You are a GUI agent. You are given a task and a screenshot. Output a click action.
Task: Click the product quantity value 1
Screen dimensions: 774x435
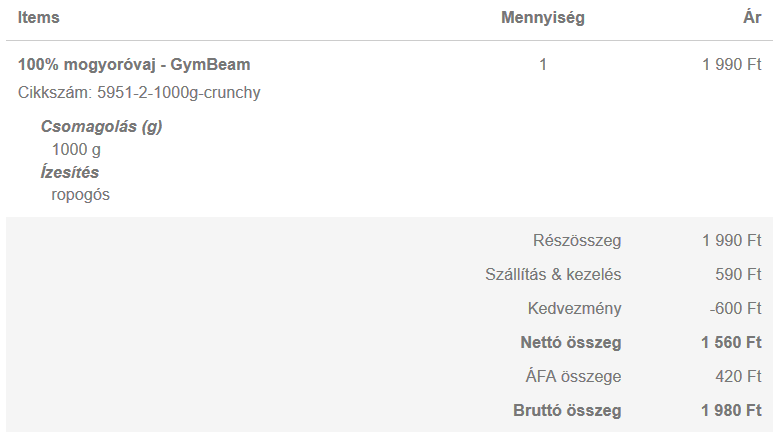tap(543, 65)
